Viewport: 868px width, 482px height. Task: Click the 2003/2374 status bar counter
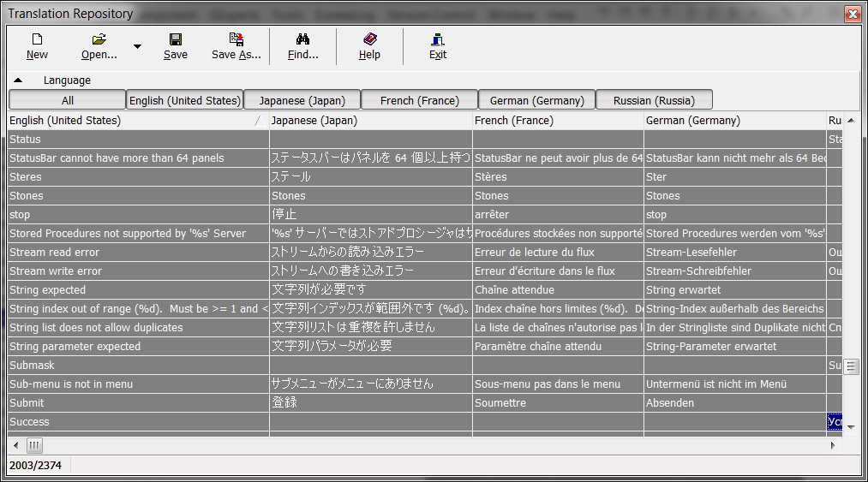pyautogui.click(x=35, y=466)
